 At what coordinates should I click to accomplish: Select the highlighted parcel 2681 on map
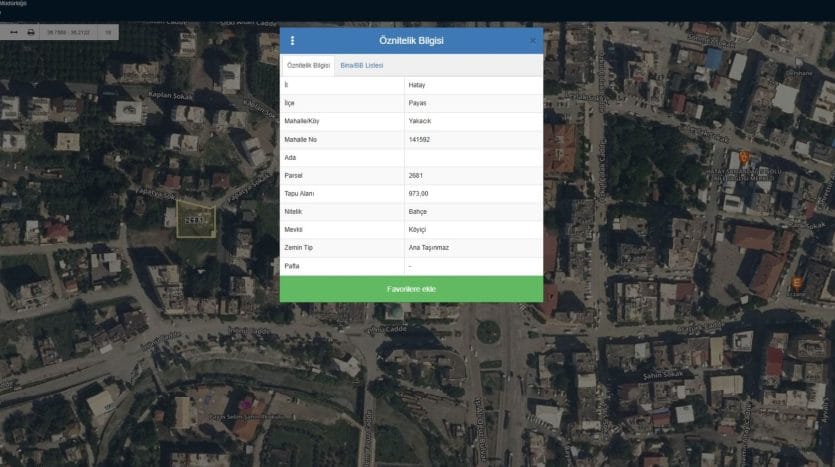[195, 220]
